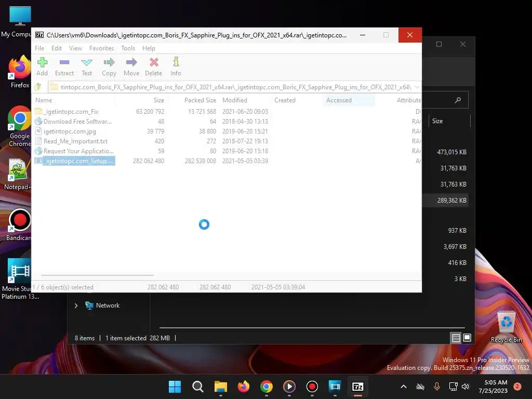Click the archive path address field

(231, 87)
